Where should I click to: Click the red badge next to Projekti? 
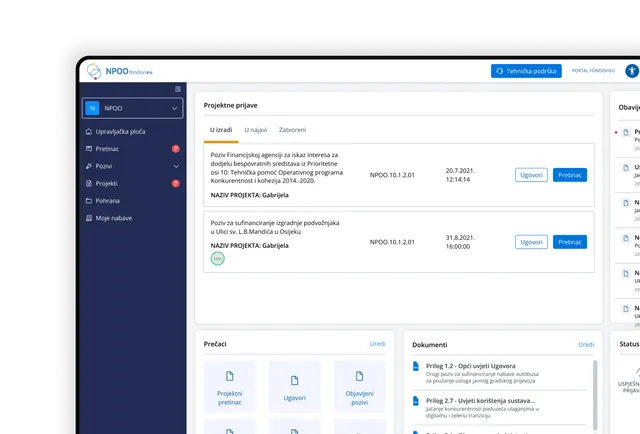(x=176, y=183)
